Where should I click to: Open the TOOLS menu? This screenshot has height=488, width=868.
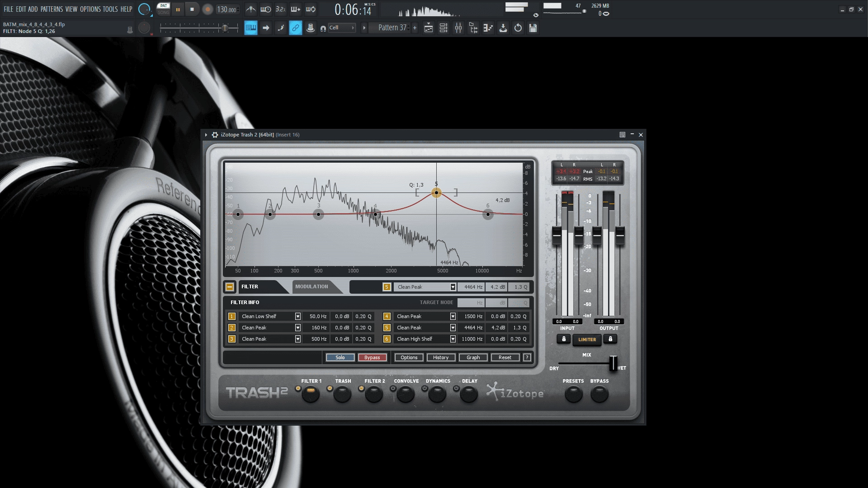coord(110,9)
